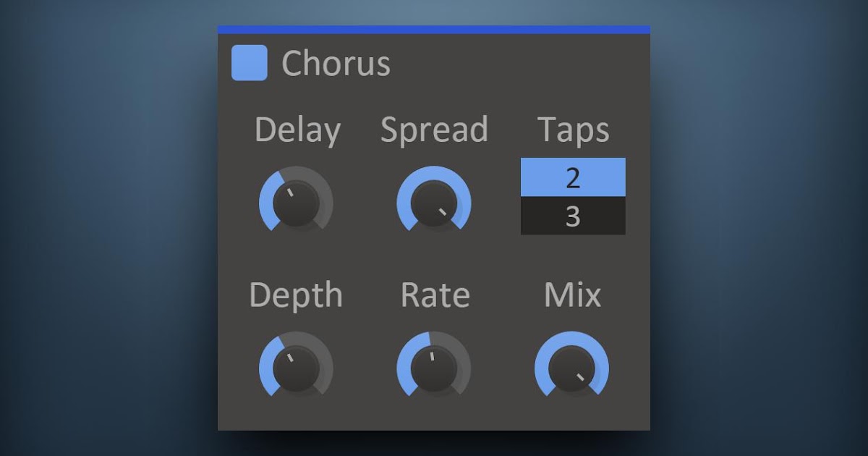Click the Rate knob
The height and width of the screenshot is (456, 868).
pos(434,368)
